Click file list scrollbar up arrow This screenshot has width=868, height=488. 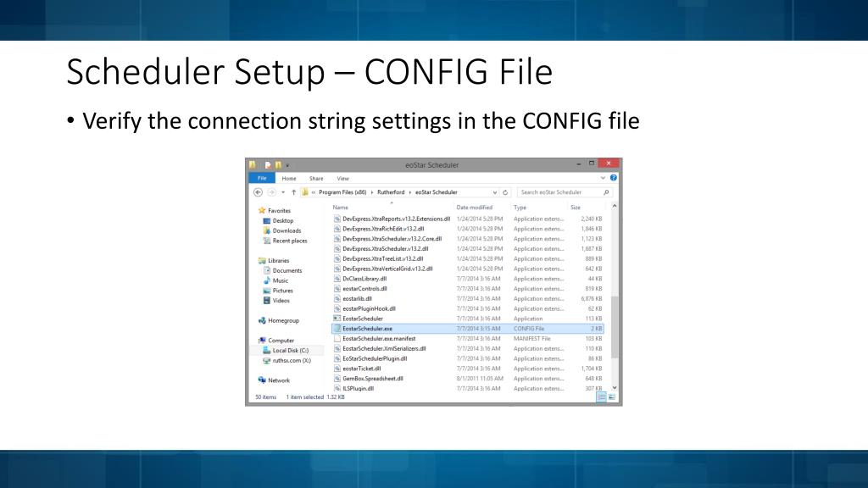click(614, 207)
